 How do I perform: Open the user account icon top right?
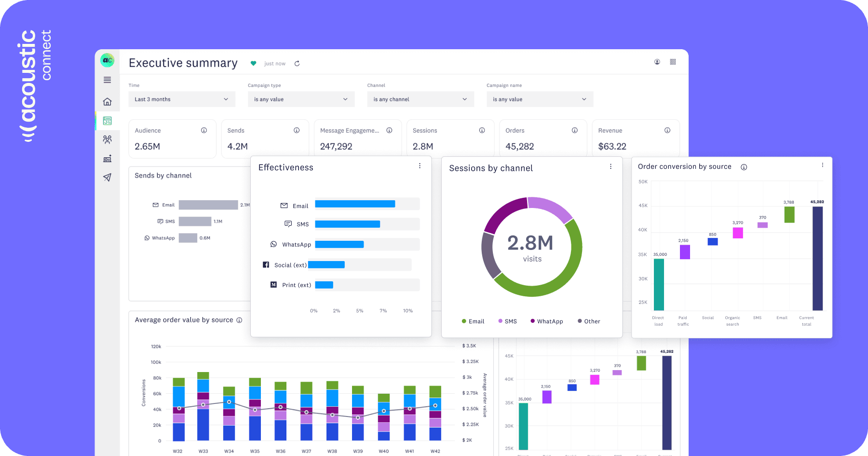pyautogui.click(x=657, y=62)
